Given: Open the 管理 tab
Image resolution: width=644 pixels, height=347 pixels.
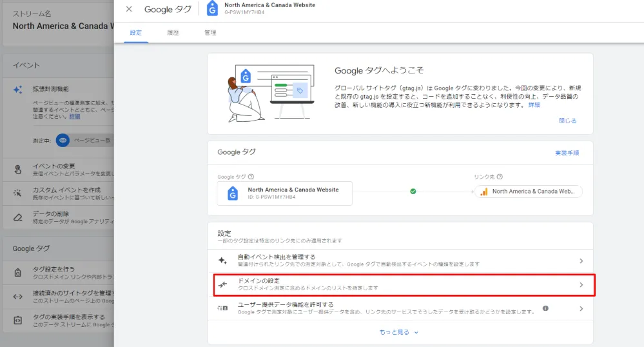Looking at the screenshot, I should click(x=210, y=32).
